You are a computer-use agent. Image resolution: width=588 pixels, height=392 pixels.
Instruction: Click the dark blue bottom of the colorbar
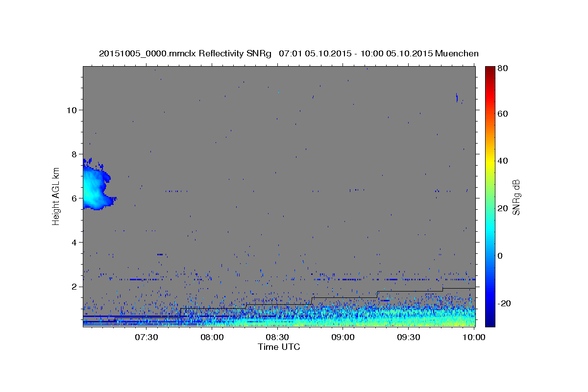point(490,321)
